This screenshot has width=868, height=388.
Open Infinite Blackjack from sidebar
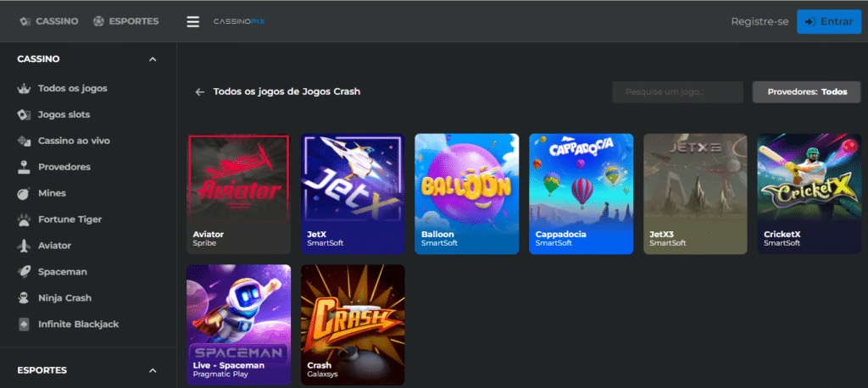[78, 324]
